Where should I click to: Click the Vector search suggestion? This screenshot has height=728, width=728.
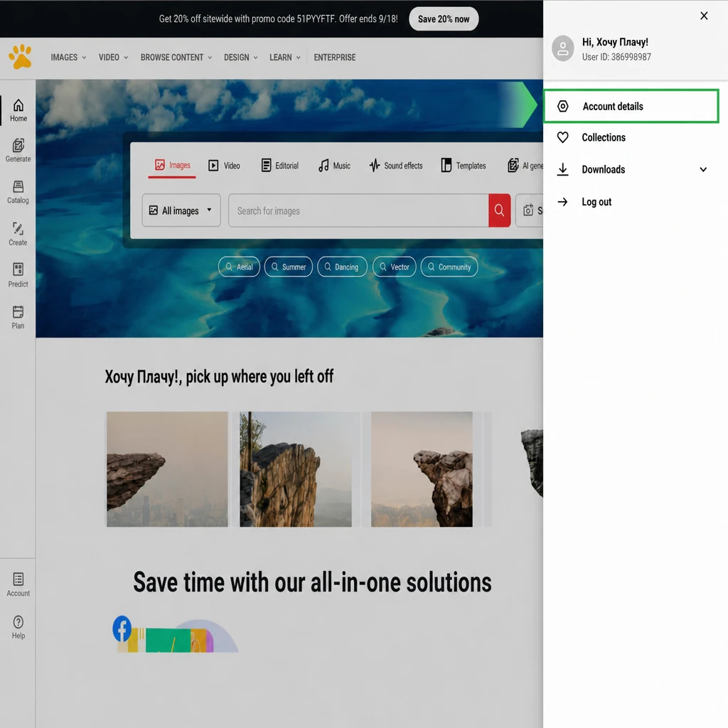pyautogui.click(x=394, y=267)
